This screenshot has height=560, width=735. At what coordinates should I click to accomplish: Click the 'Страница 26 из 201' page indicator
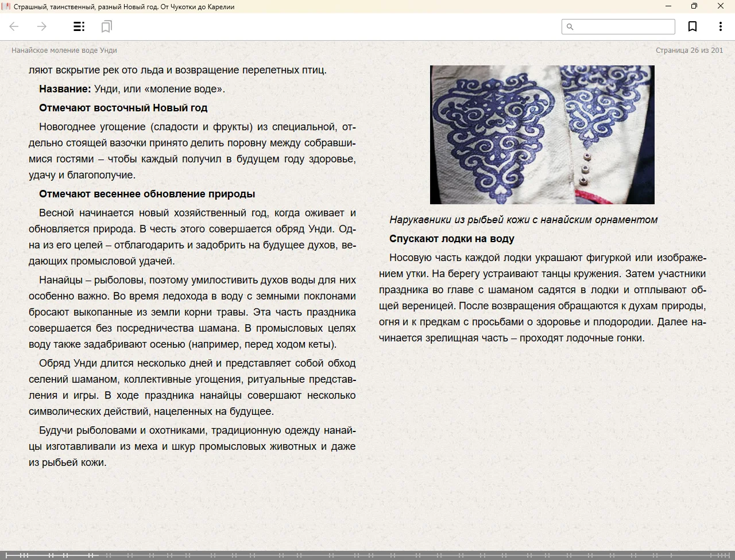pos(689,50)
